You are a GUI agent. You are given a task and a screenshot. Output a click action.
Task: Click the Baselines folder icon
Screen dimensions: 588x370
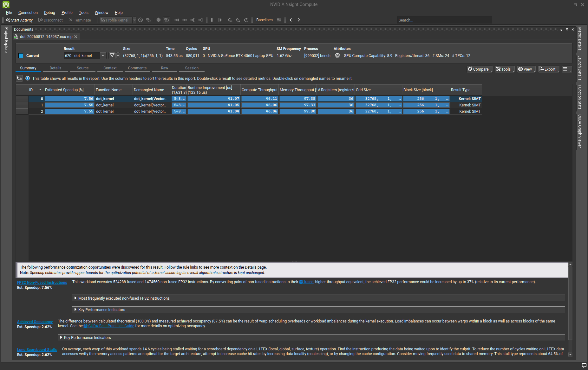click(x=279, y=20)
